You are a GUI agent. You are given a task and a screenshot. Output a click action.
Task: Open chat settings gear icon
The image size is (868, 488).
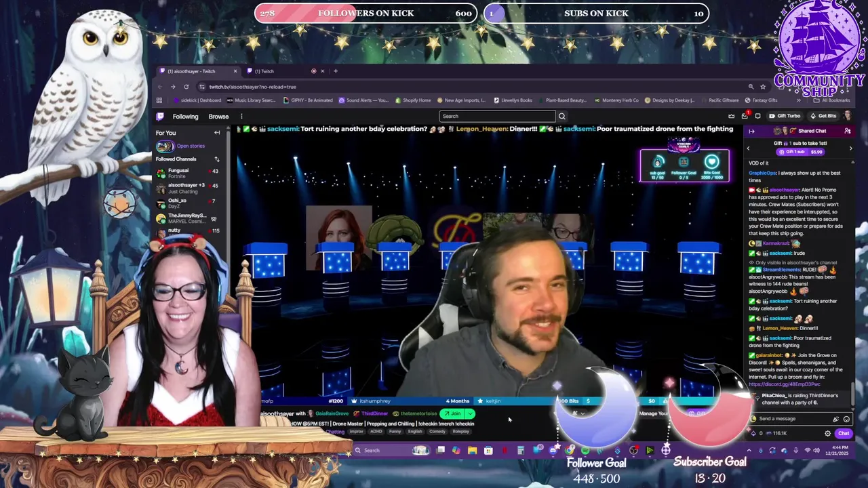point(827,433)
